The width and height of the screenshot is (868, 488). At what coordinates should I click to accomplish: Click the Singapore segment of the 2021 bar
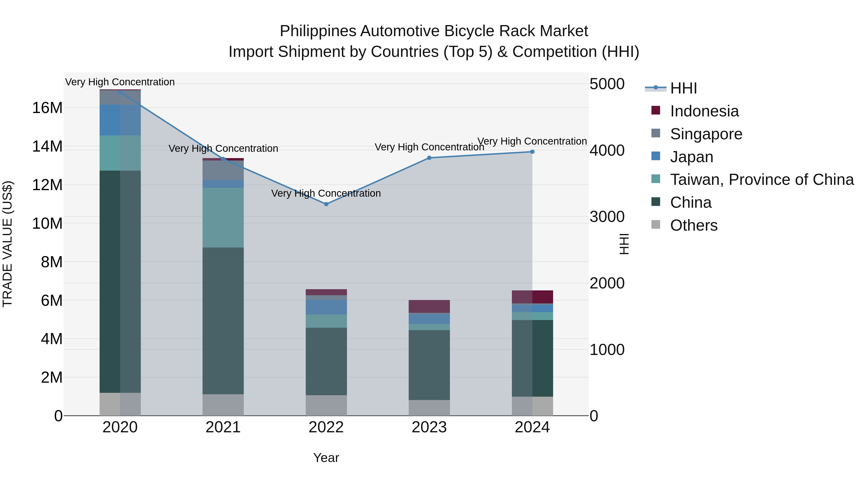tap(223, 170)
